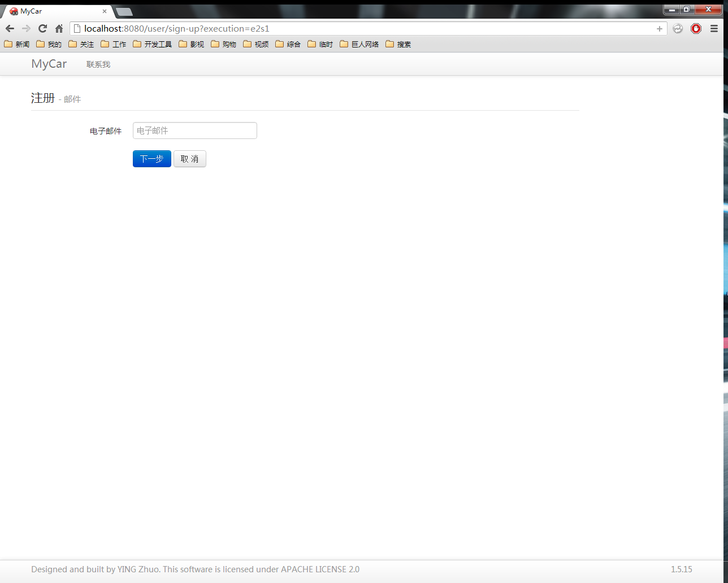Open the 新闻 bookmark folder
728x583 pixels.
(16, 44)
